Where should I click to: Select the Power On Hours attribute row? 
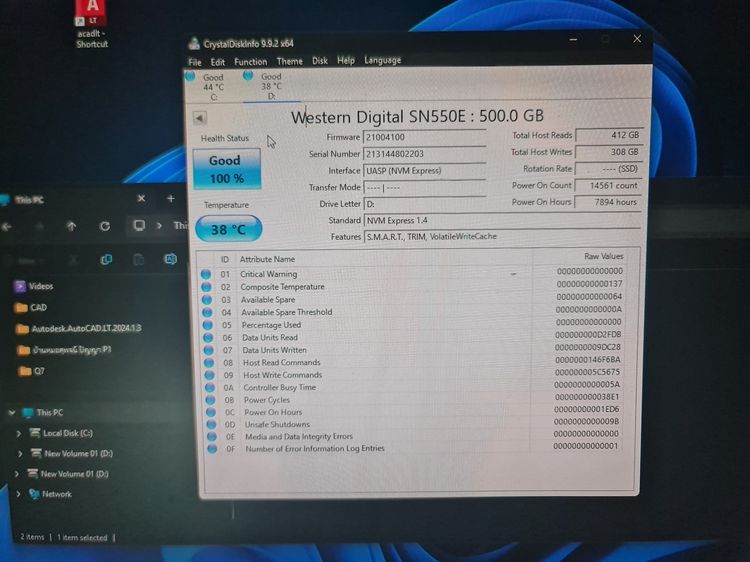[414, 411]
